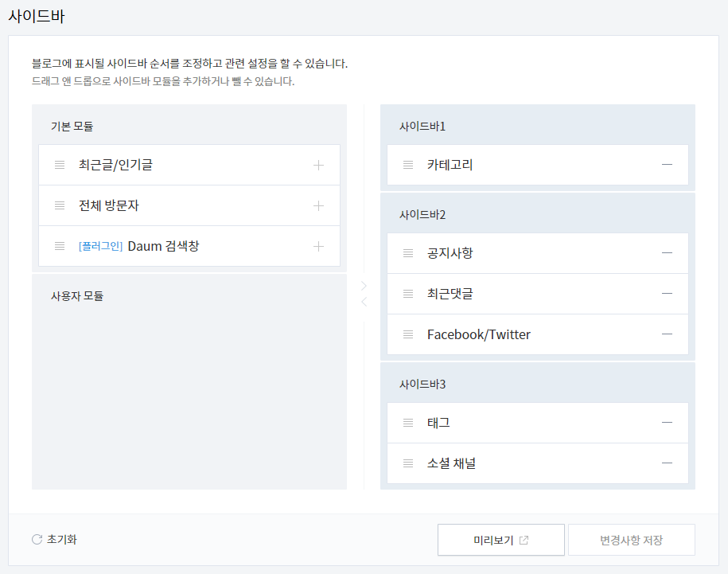Click the 사이드바1 section header
Image resolution: width=728 pixels, height=574 pixels.
pos(422,127)
